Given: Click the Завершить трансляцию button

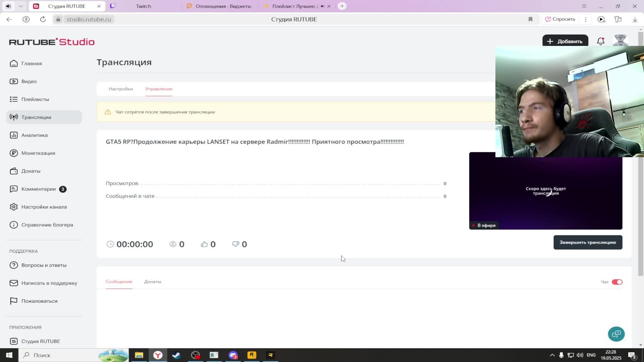Looking at the screenshot, I should point(588,242).
